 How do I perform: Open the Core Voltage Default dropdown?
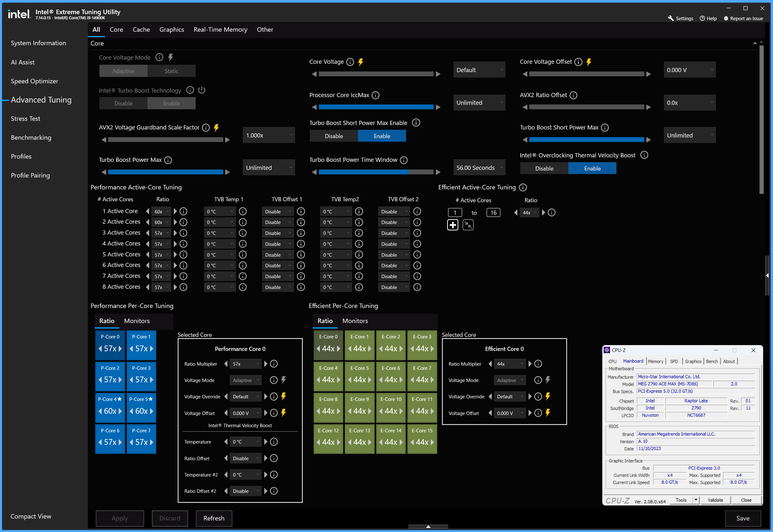479,70
